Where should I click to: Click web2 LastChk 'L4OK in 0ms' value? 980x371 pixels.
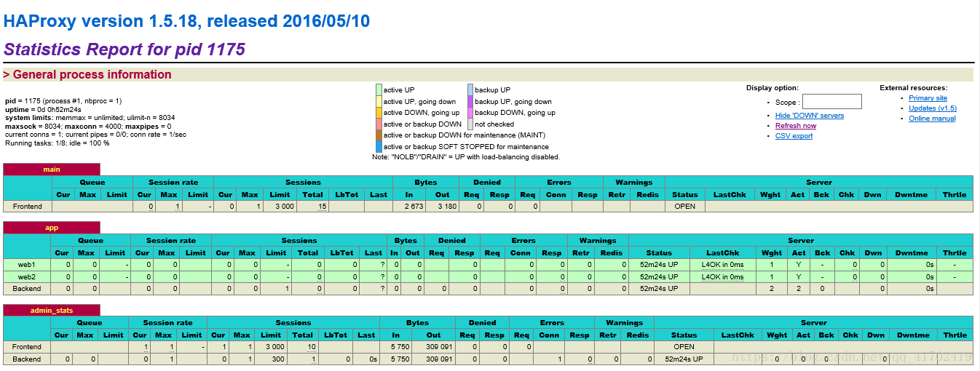pos(722,276)
